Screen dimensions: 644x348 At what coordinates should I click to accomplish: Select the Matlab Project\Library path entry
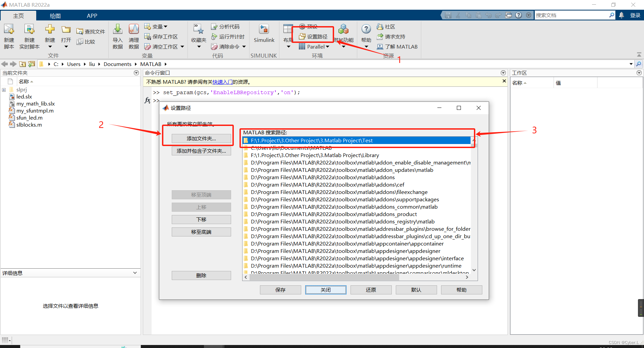[x=357, y=155]
